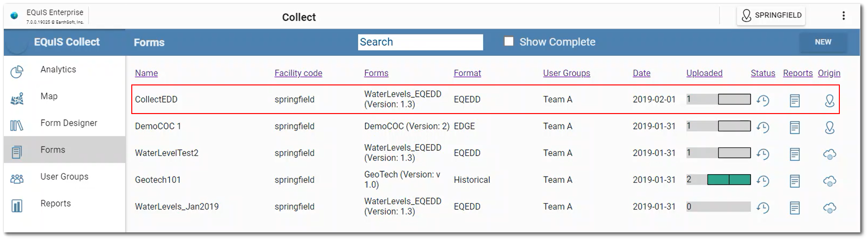Open reports icon for WaterLevels_Jan2019
Screen dimensions: 868x240
tap(795, 208)
